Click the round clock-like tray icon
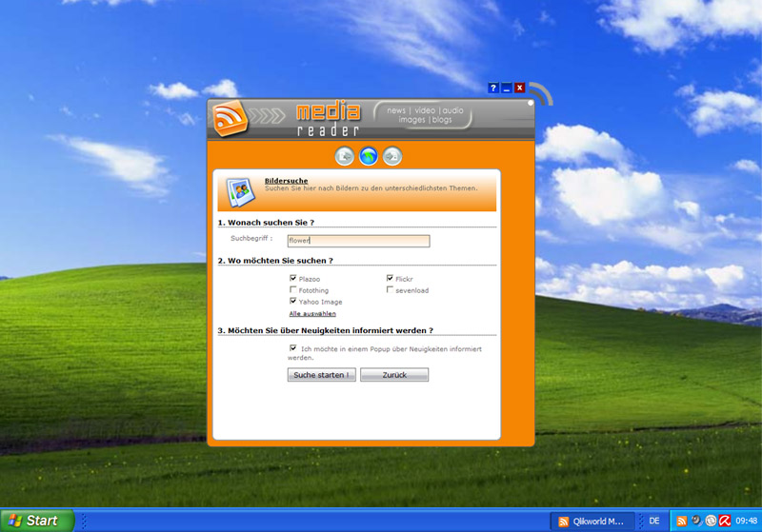 click(x=711, y=521)
